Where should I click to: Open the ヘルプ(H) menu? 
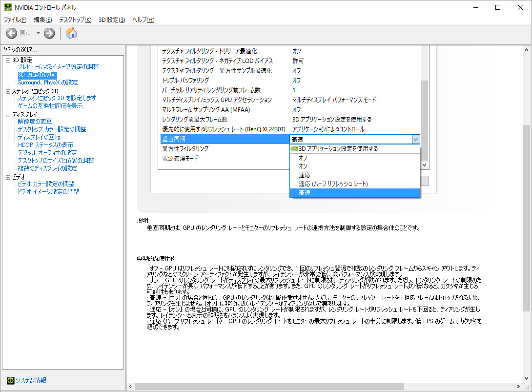coord(143,20)
